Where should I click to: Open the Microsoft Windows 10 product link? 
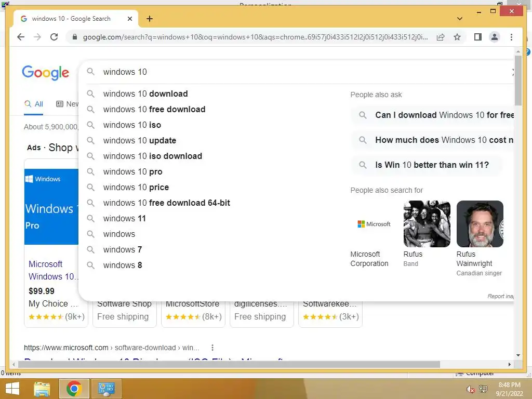(x=52, y=270)
